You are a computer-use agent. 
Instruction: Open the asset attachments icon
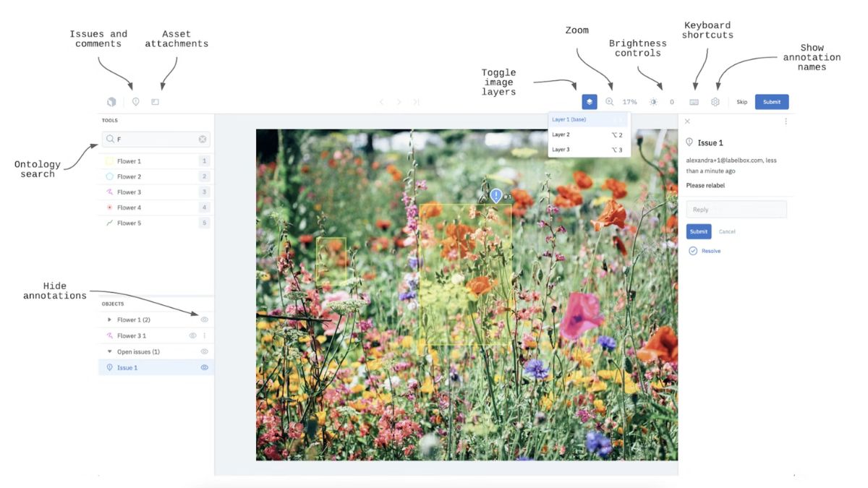click(x=155, y=102)
